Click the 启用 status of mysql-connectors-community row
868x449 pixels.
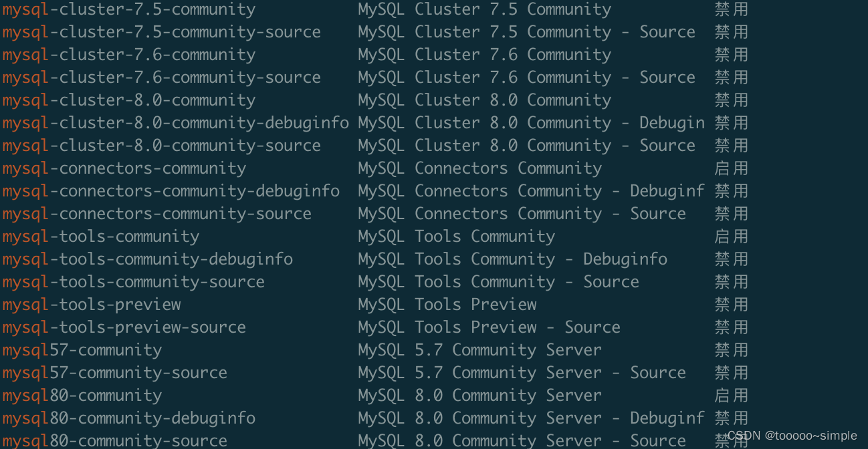731,168
